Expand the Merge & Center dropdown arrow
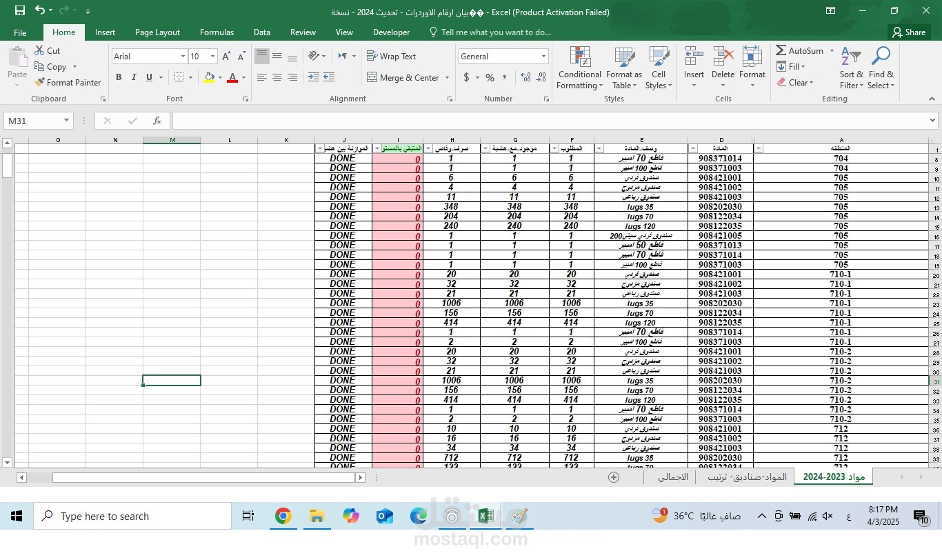942x560 pixels. tap(447, 78)
